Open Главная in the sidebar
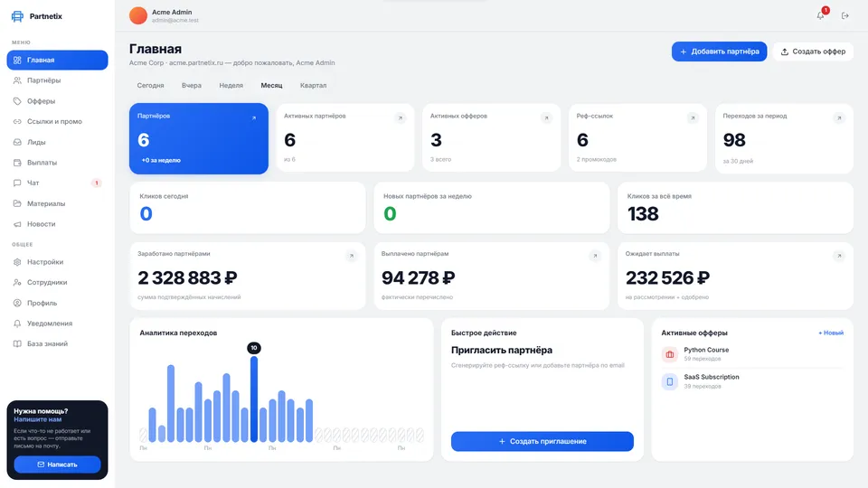 [57, 60]
